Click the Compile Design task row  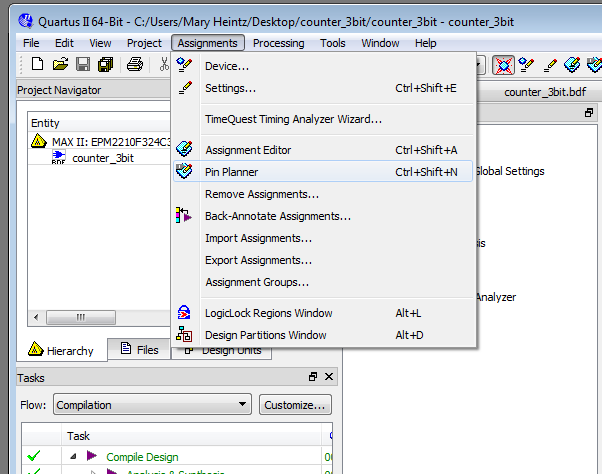tap(177, 456)
